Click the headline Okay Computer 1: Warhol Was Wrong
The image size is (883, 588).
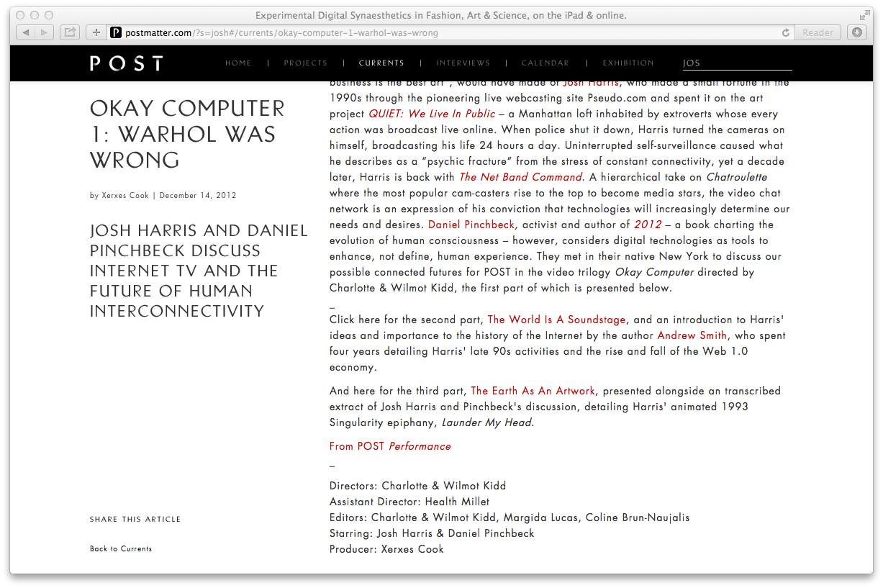point(187,134)
